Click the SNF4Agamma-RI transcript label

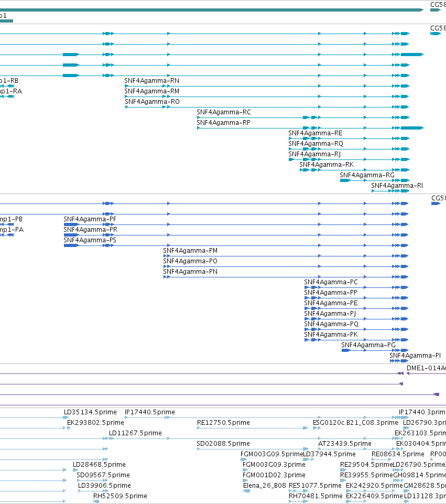click(397, 186)
